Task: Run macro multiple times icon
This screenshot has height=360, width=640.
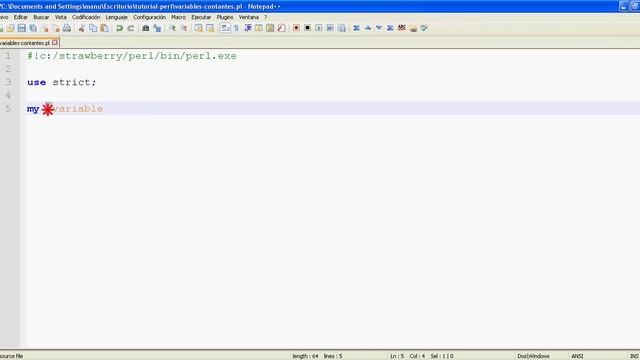Action: point(330,28)
